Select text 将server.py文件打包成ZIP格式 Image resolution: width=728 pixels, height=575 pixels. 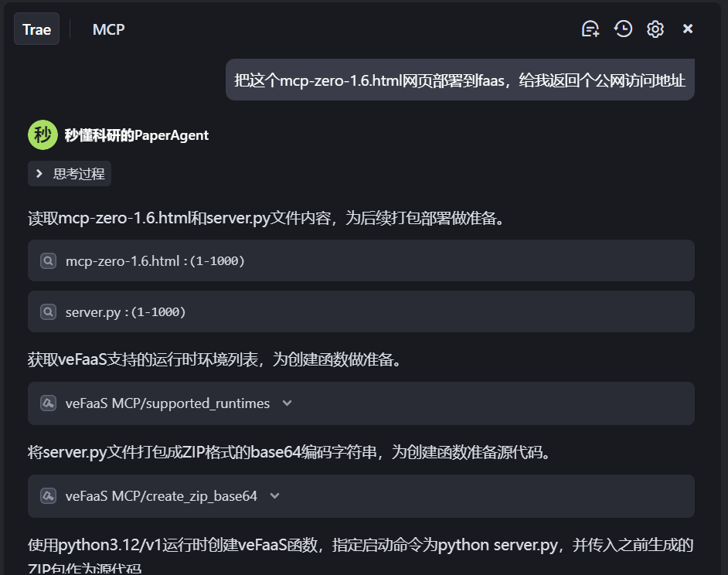point(132,451)
